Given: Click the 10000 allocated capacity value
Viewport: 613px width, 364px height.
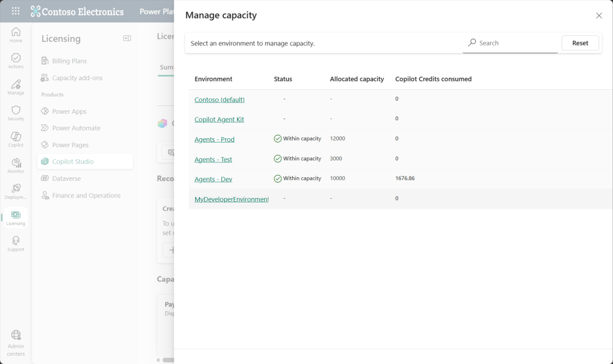Looking at the screenshot, I should click(338, 178).
